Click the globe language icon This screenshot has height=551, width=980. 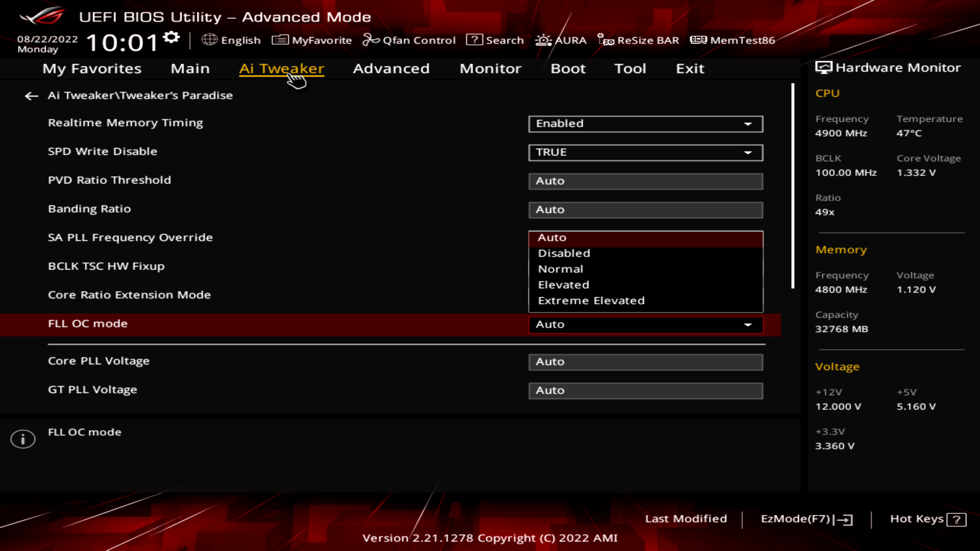pos(209,40)
